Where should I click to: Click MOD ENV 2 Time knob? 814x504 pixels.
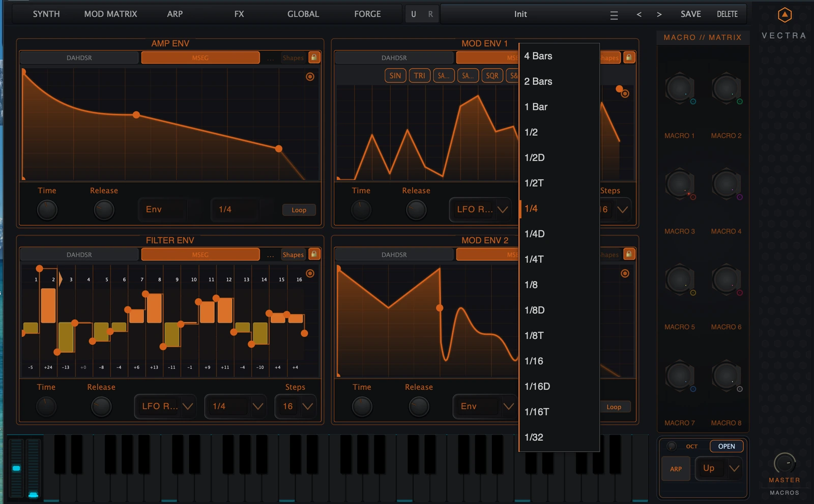[x=362, y=406]
